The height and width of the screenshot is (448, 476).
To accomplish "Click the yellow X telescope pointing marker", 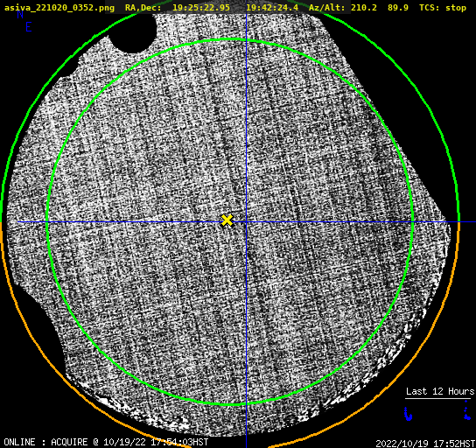I will click(x=227, y=220).
